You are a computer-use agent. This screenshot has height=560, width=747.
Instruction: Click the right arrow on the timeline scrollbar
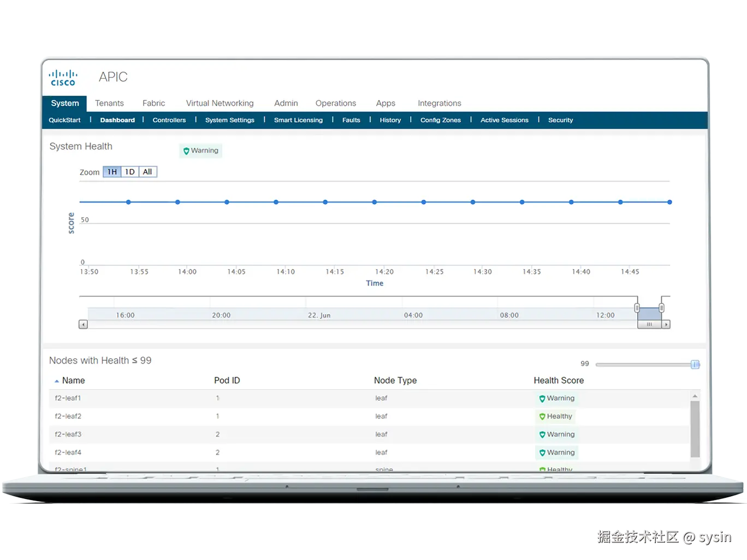[667, 324]
